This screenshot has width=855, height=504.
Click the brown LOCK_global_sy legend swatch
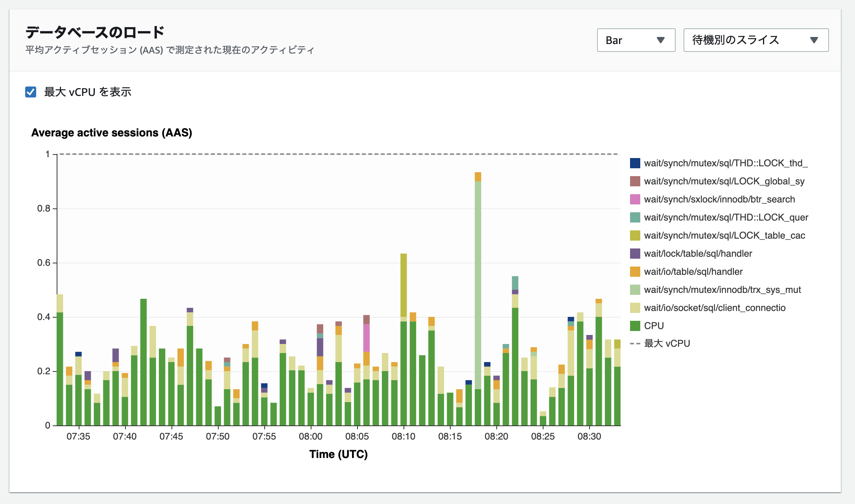[x=635, y=181]
